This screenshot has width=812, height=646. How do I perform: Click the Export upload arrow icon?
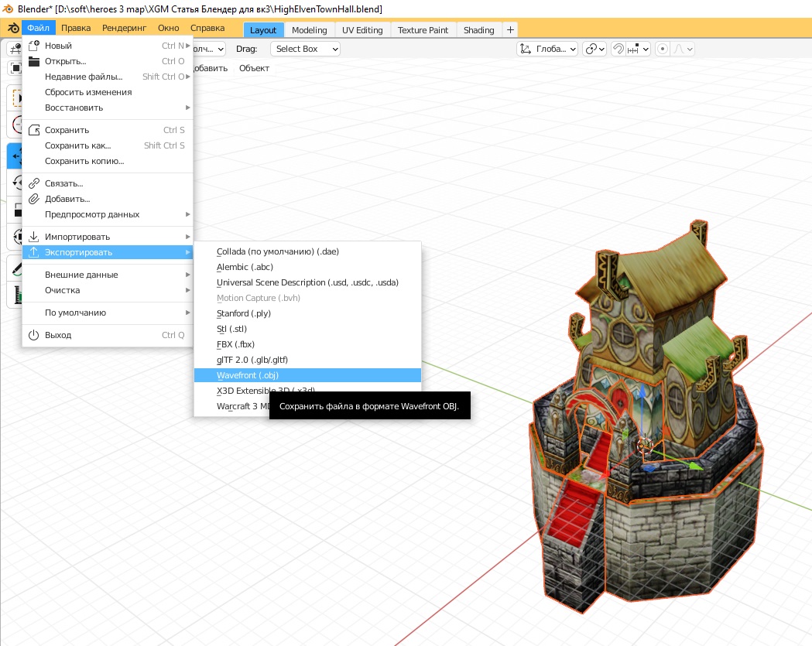(x=33, y=252)
